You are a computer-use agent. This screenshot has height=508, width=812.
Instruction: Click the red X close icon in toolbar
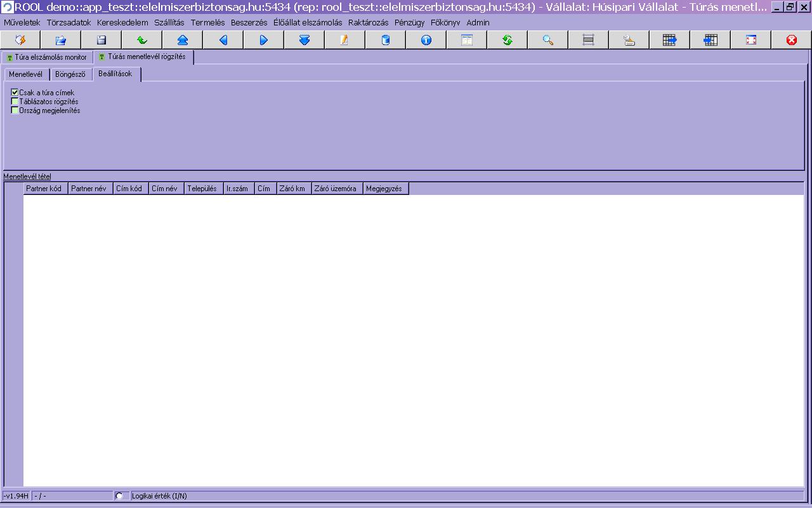pos(792,40)
